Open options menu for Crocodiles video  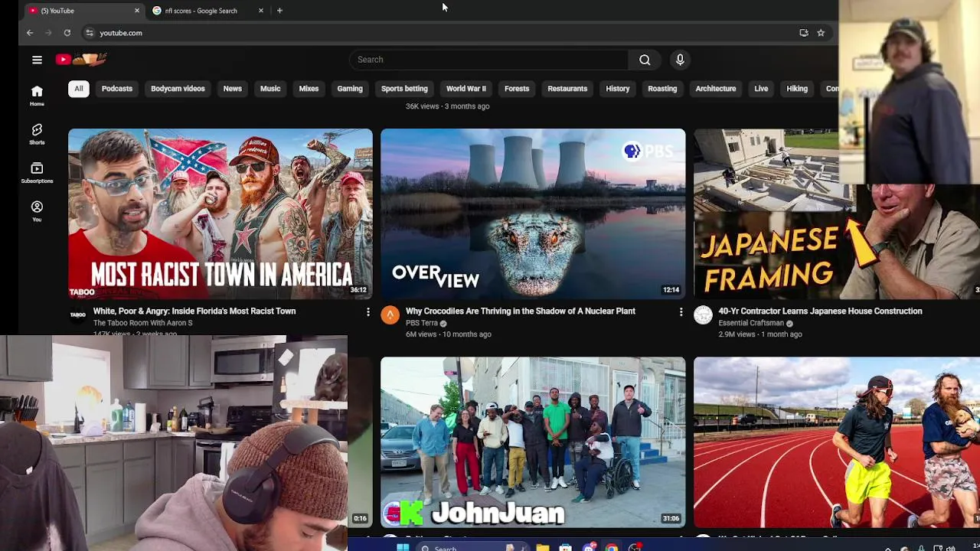point(681,312)
